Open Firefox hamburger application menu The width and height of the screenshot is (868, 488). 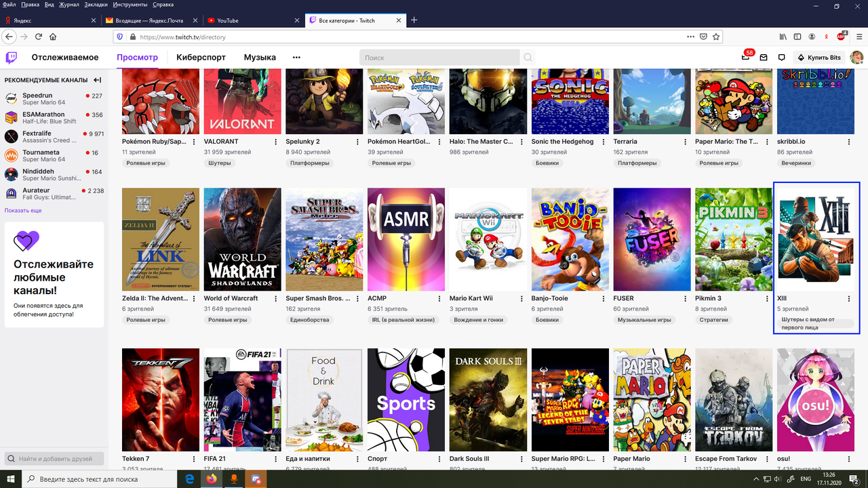[x=859, y=37]
